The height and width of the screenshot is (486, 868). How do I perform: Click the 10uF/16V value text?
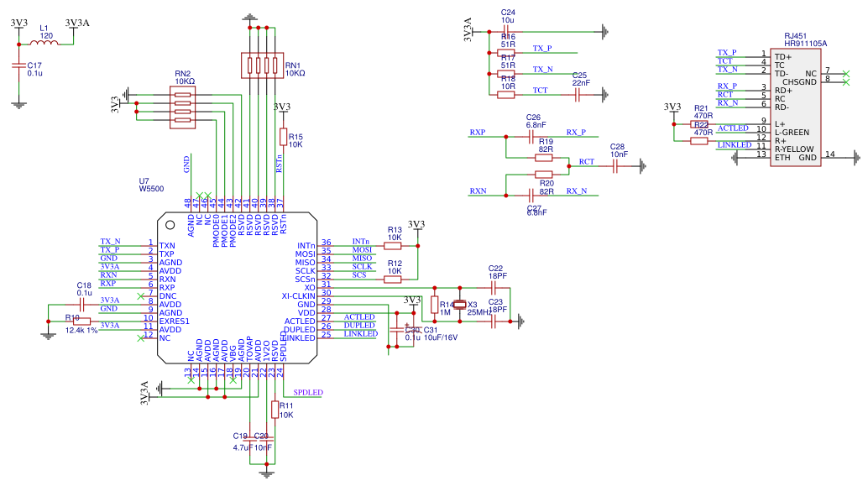441,337
